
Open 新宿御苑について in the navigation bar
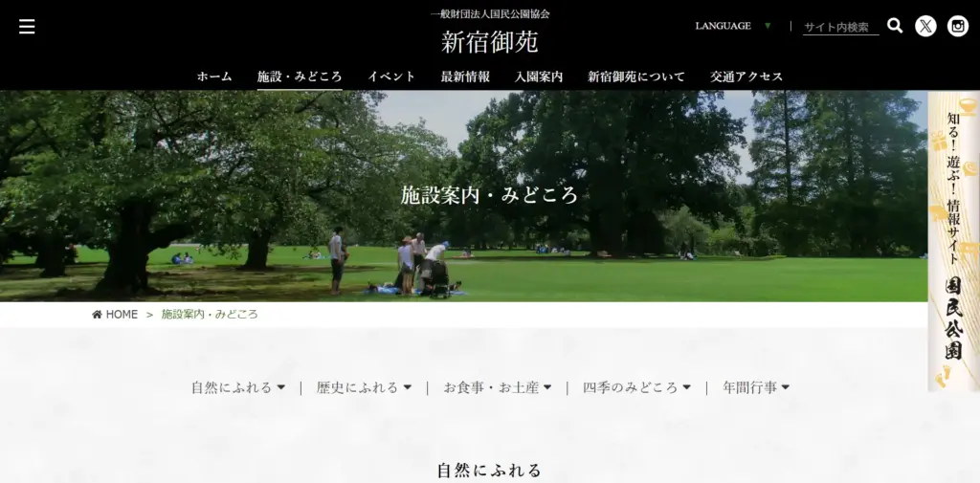coord(636,77)
